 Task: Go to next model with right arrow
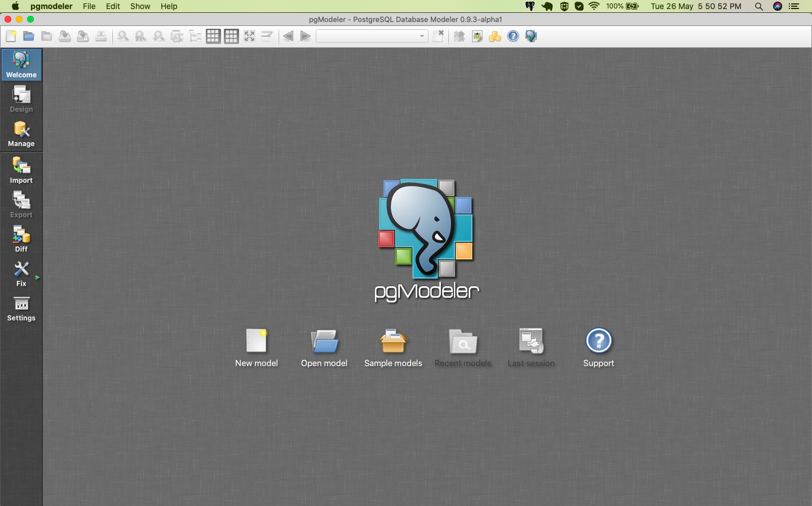click(306, 37)
